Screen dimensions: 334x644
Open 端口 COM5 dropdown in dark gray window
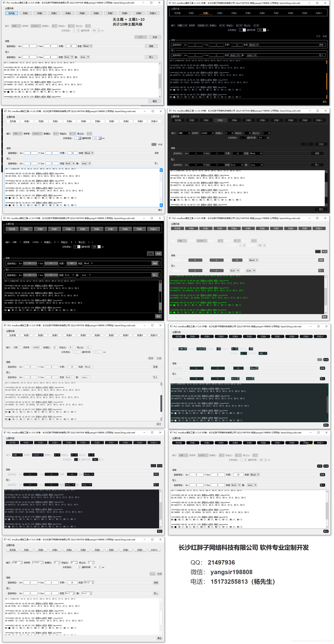tap(184, 133)
